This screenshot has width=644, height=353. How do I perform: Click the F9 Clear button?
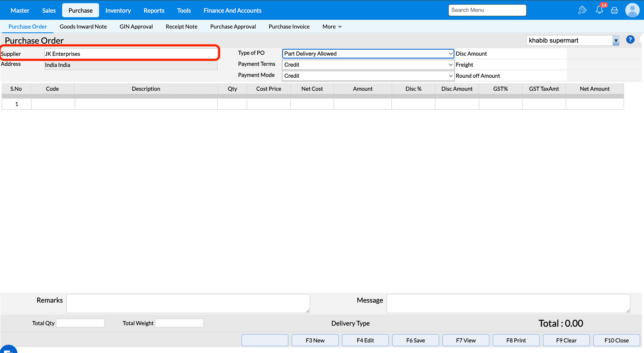tap(566, 340)
